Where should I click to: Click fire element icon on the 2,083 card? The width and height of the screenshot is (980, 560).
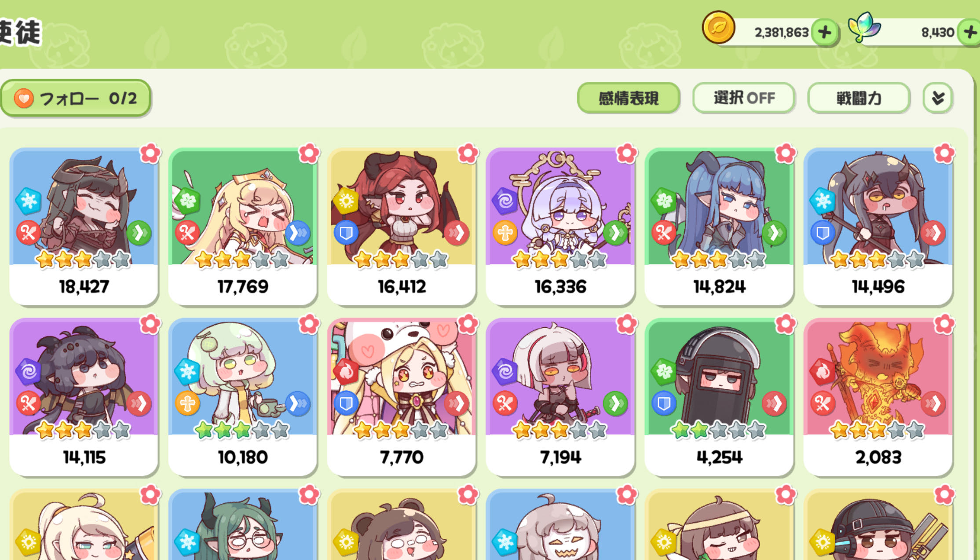coord(823,372)
